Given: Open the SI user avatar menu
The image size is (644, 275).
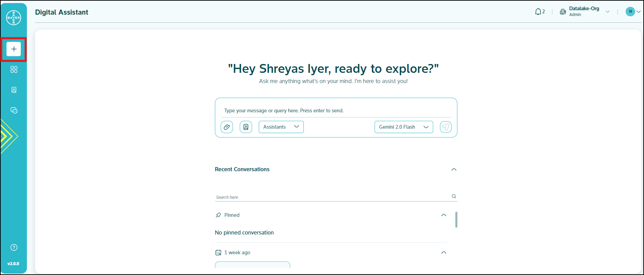Looking at the screenshot, I should [x=633, y=12].
